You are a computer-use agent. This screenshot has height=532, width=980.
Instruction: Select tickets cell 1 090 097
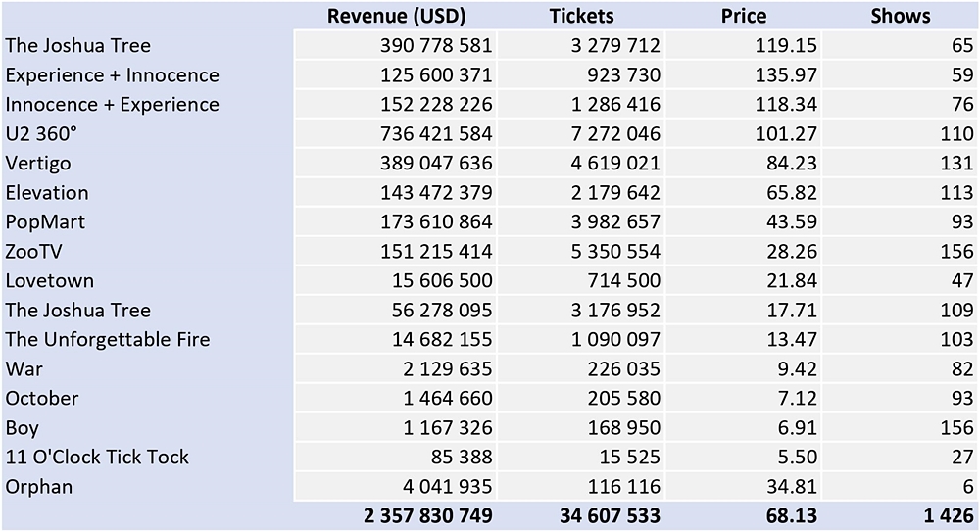click(x=580, y=339)
